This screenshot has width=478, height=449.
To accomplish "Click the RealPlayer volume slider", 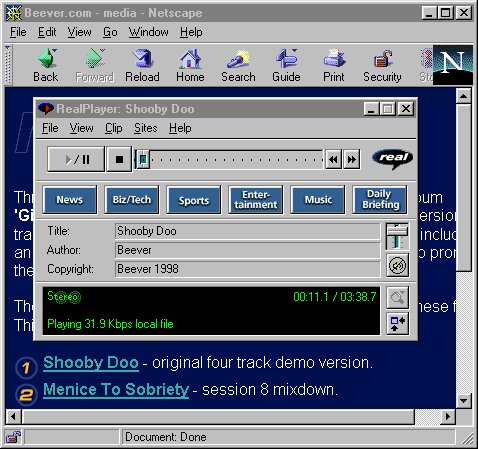I will 397,237.
